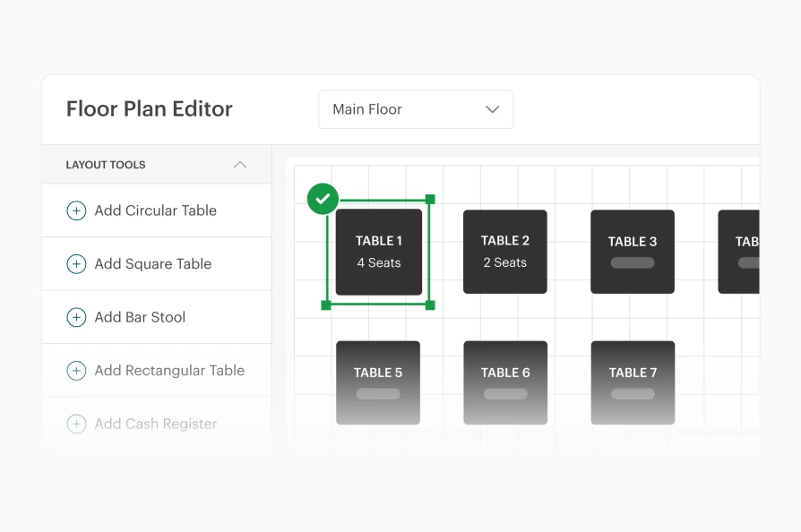Click the Floor Plan Editor title
Image resolution: width=801 pixels, height=532 pixels.
point(149,108)
